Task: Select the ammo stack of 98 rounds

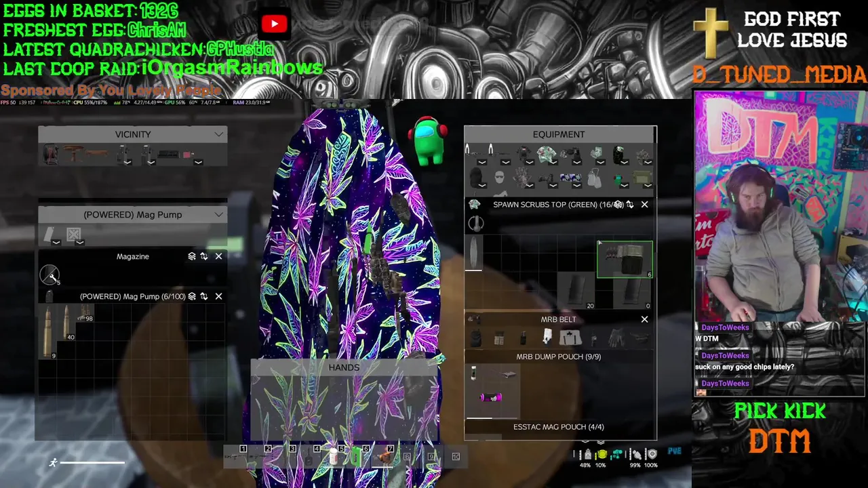Action: pos(85,314)
